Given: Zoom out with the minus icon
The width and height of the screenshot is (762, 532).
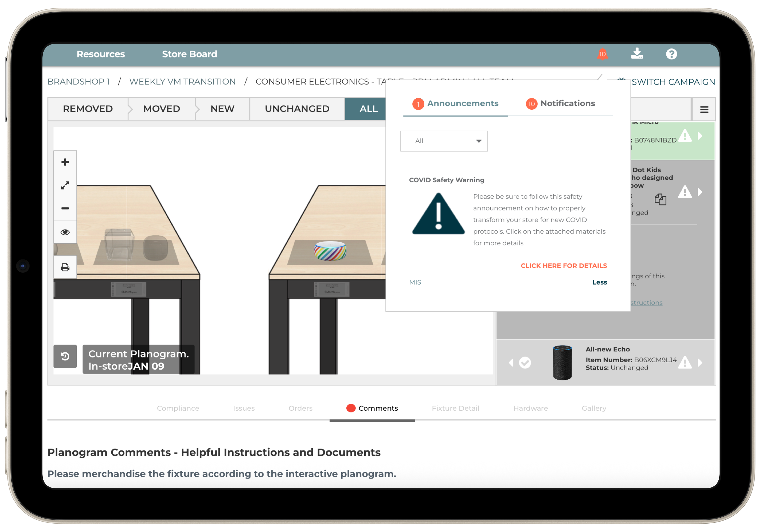Looking at the screenshot, I should coord(65,208).
